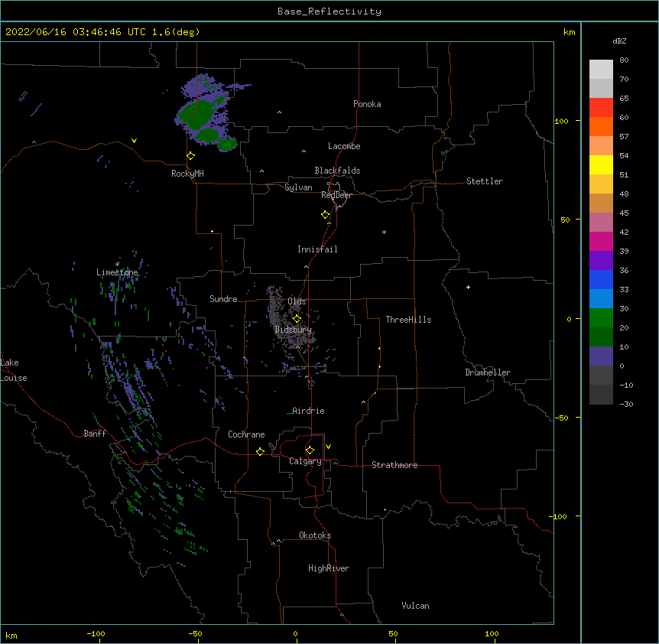Click the purple 10 dBZ legend color
This screenshot has width=659, height=644.
click(x=601, y=356)
